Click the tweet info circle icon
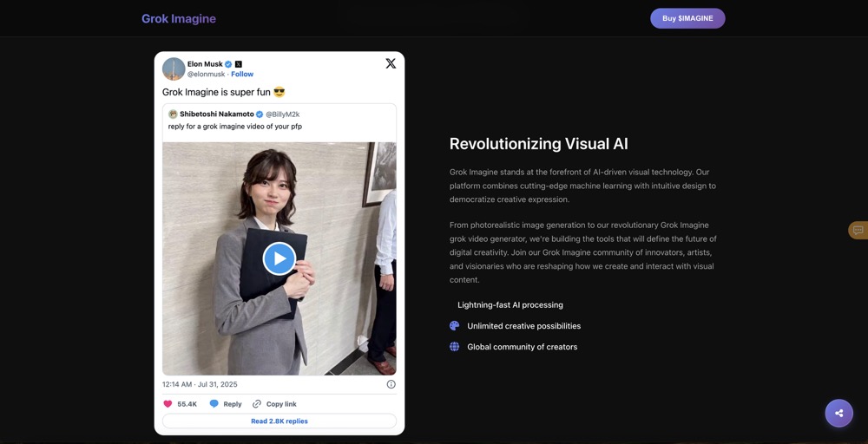The height and width of the screenshot is (444, 868). (391, 384)
